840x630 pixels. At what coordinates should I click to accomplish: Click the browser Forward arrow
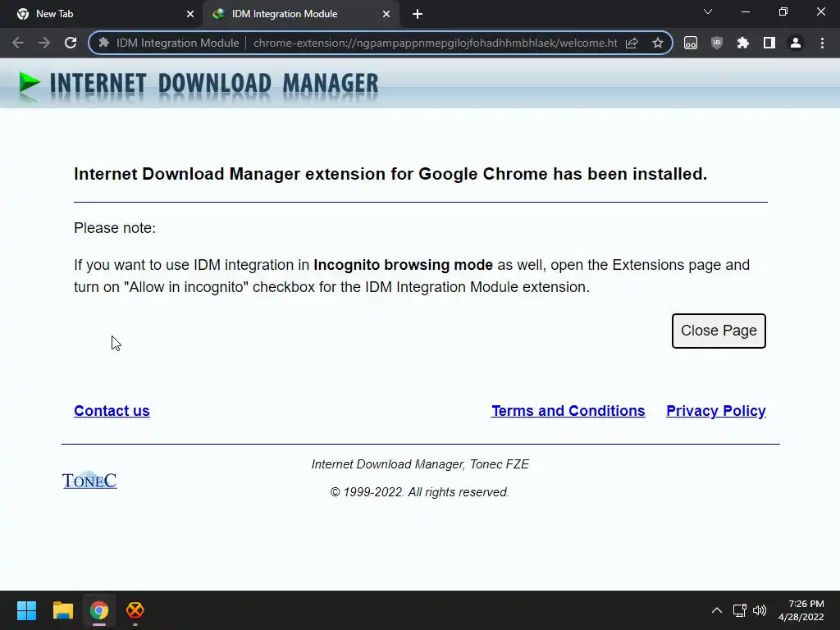[44, 43]
